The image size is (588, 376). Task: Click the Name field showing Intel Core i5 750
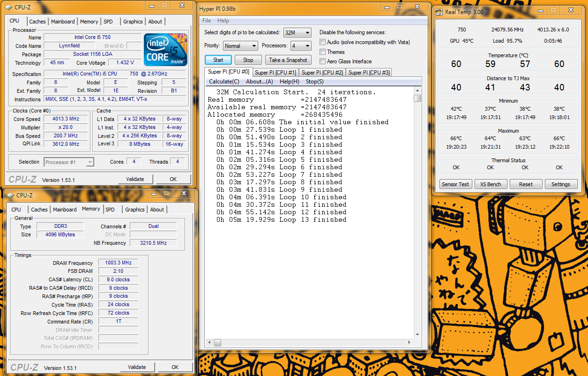pyautogui.click(x=92, y=38)
